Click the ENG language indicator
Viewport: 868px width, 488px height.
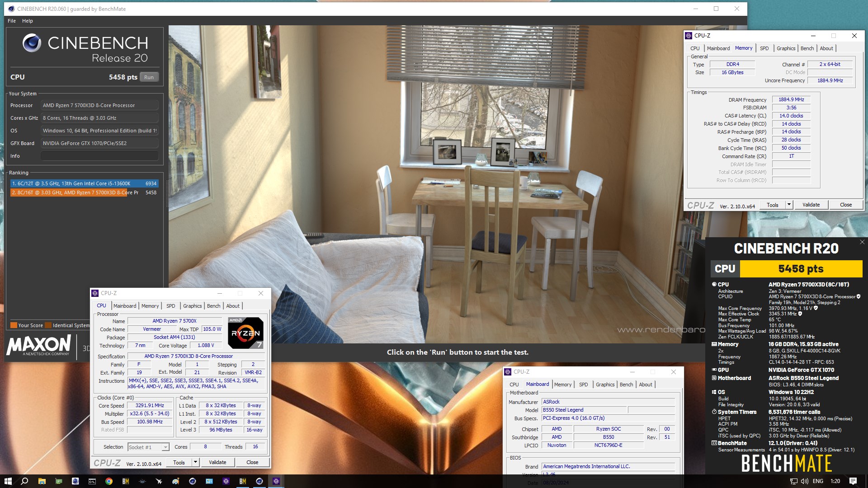point(818,481)
